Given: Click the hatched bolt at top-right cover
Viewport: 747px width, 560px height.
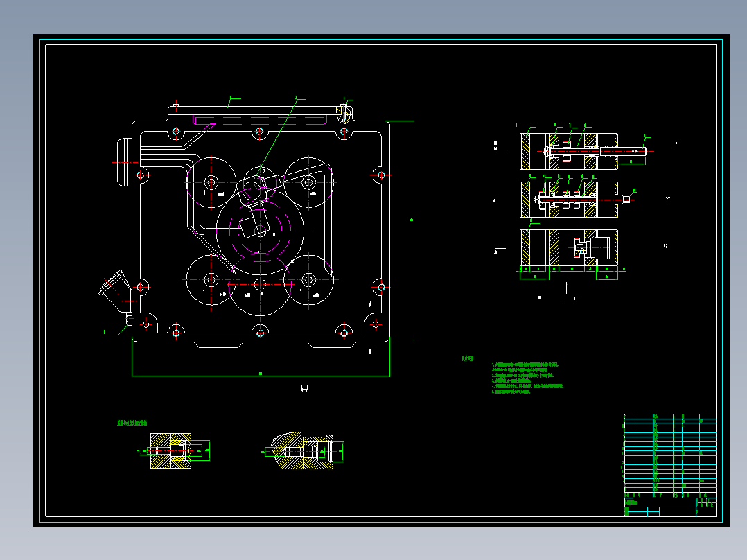Looking at the screenshot, I should point(344,114).
